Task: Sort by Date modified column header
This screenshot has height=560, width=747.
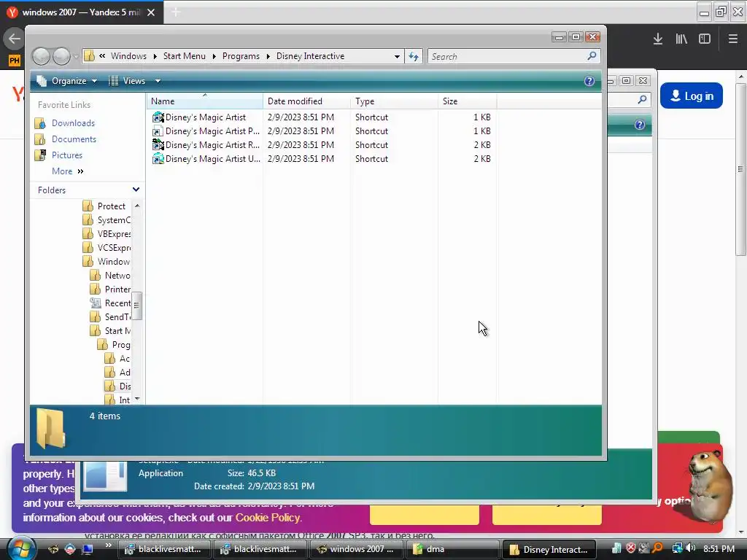Action: coord(306,101)
